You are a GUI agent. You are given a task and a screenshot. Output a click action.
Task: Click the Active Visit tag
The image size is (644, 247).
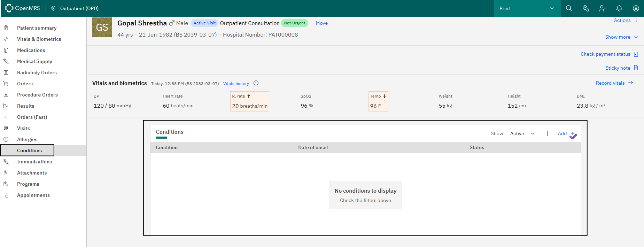(x=204, y=23)
